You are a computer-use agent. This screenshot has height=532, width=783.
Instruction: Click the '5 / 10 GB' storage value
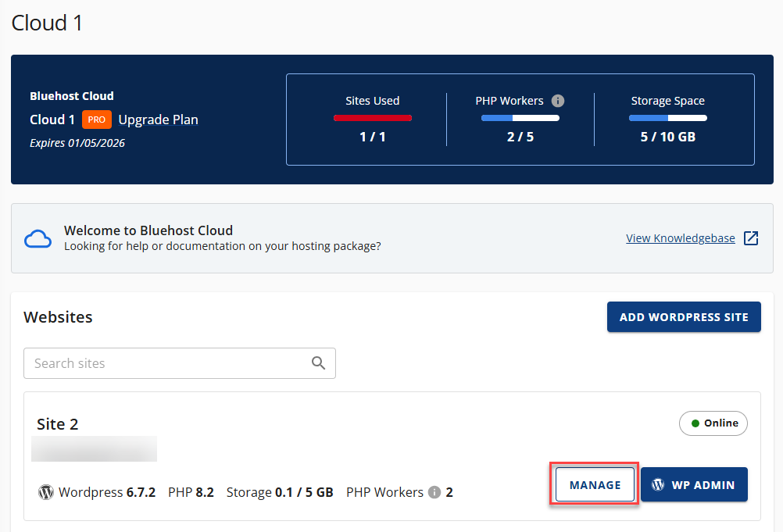(668, 137)
